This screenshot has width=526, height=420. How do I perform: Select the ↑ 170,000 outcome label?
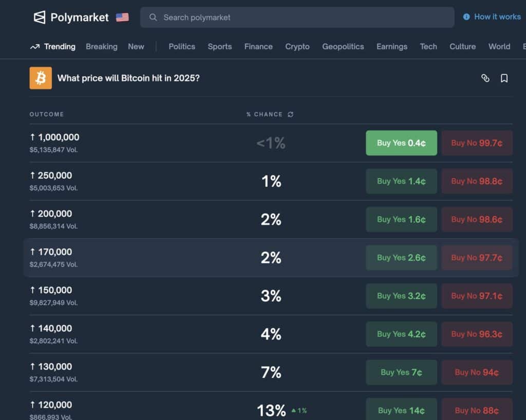coord(51,252)
